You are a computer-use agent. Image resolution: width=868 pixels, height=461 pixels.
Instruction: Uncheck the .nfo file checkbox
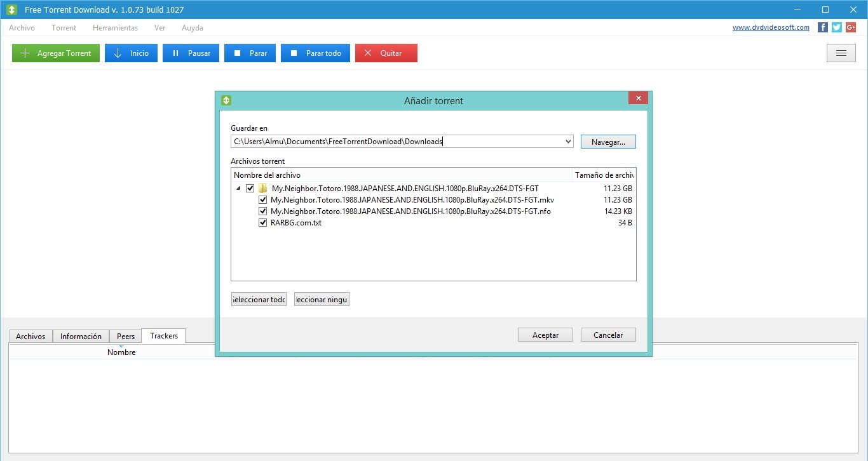pos(262,211)
